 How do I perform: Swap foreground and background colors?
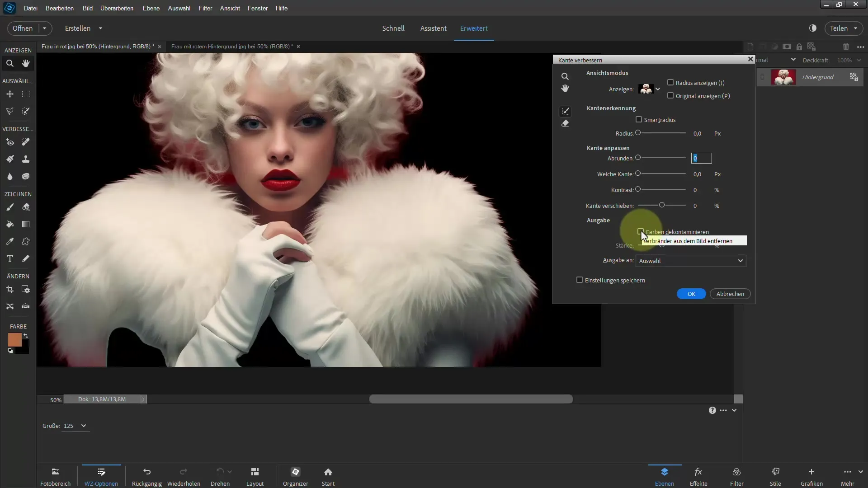(x=26, y=336)
